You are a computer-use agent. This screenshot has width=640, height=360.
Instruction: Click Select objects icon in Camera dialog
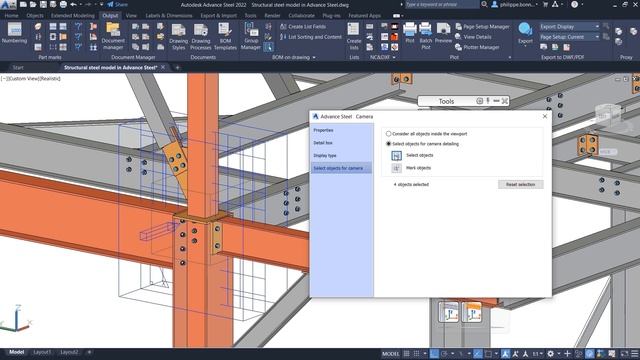396,156
